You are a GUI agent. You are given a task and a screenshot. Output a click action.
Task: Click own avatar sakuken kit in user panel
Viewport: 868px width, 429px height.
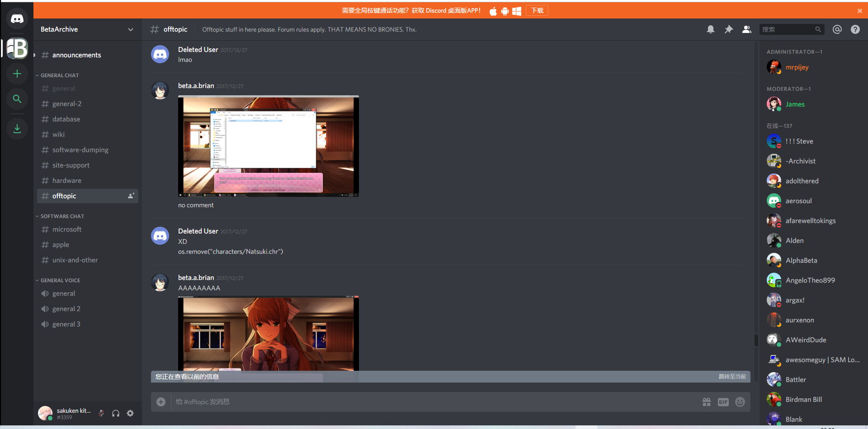[45, 413]
